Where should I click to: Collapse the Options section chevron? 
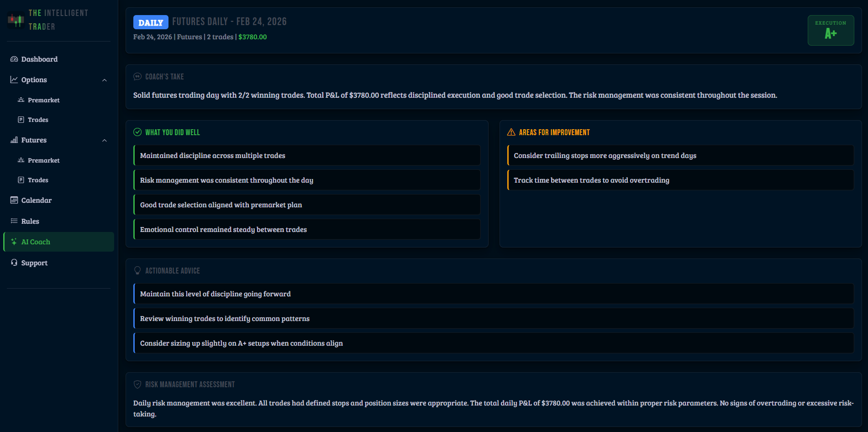tap(105, 79)
